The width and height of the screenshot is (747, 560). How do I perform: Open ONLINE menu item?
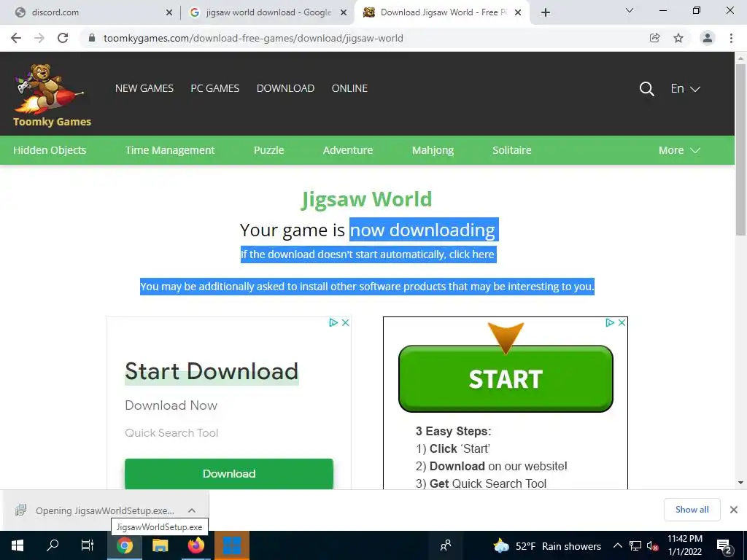(x=349, y=88)
